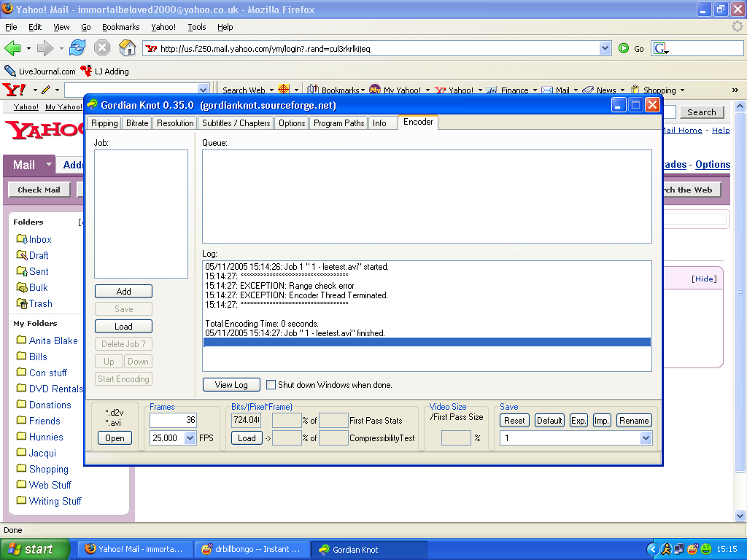The image size is (747, 560).
Task: Click the green Go button icon
Action: [x=623, y=48]
